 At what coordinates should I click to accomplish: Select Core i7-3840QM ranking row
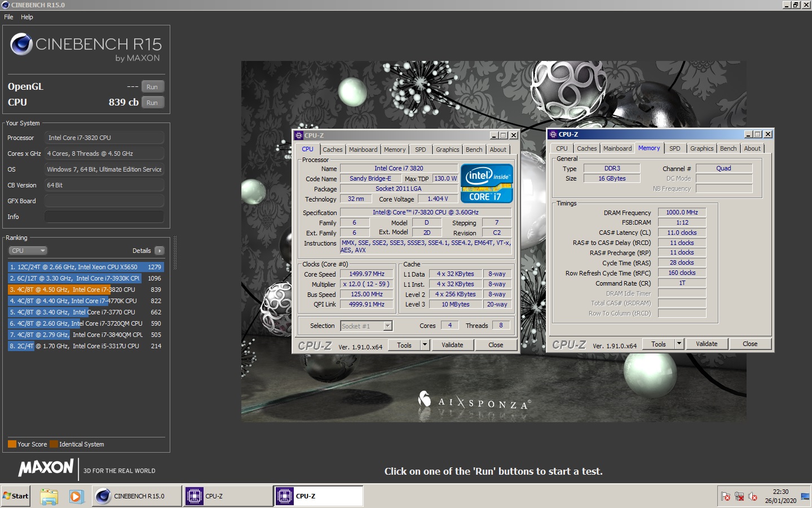pyautogui.click(x=86, y=335)
